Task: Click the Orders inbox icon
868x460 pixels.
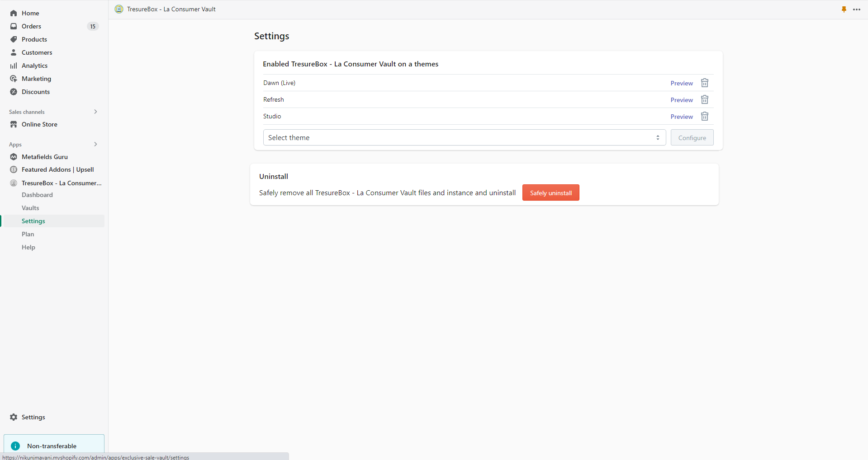Action: coord(14,26)
